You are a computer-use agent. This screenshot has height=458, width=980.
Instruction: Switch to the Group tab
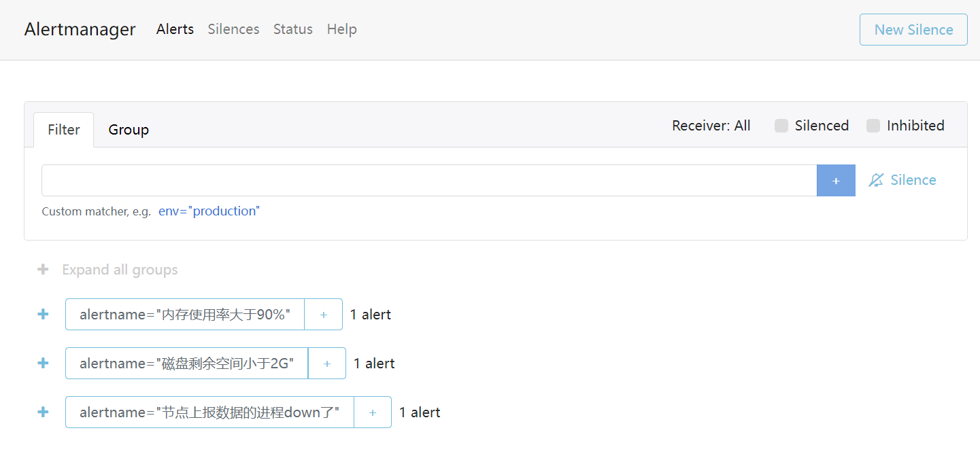pyautogui.click(x=129, y=130)
